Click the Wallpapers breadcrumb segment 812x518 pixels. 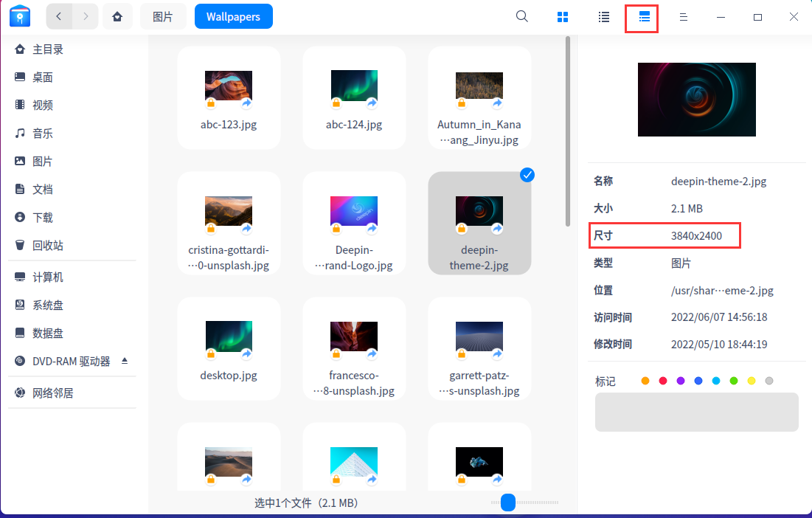(234, 16)
